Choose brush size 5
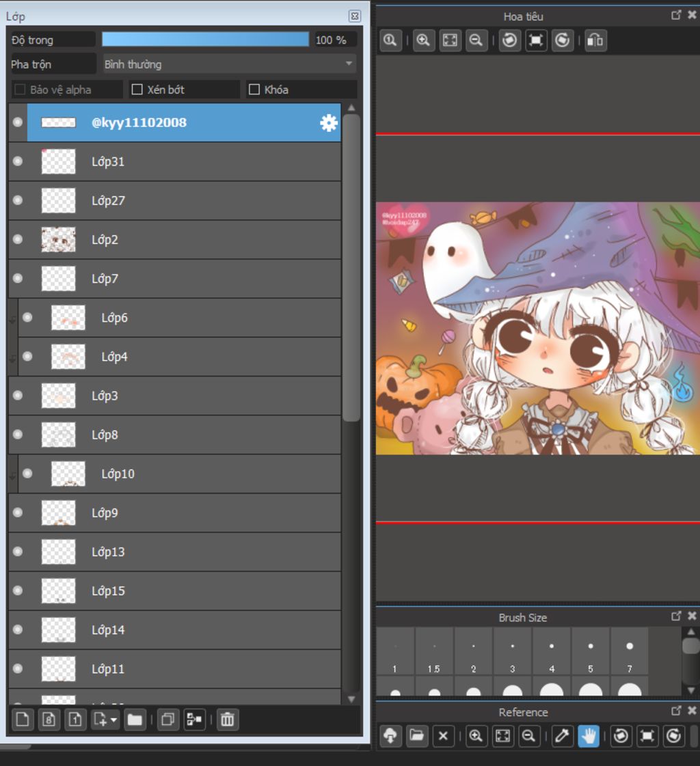The height and width of the screenshot is (766, 700). (591, 651)
